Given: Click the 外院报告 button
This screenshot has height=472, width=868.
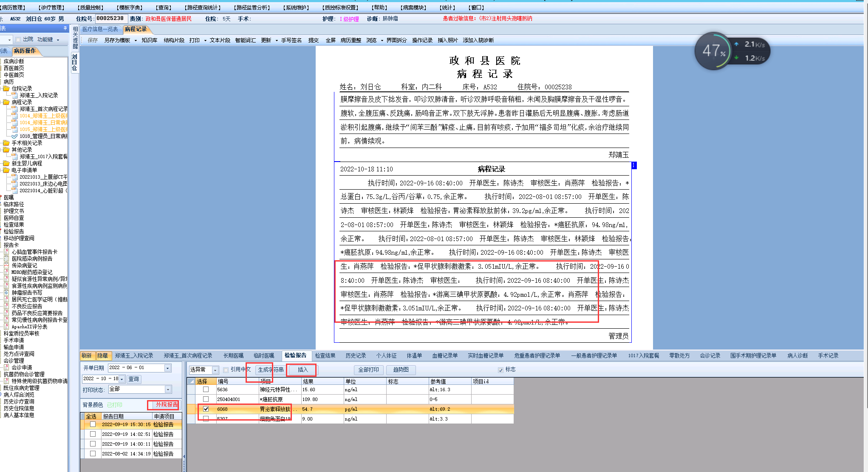Looking at the screenshot, I should [166, 405].
